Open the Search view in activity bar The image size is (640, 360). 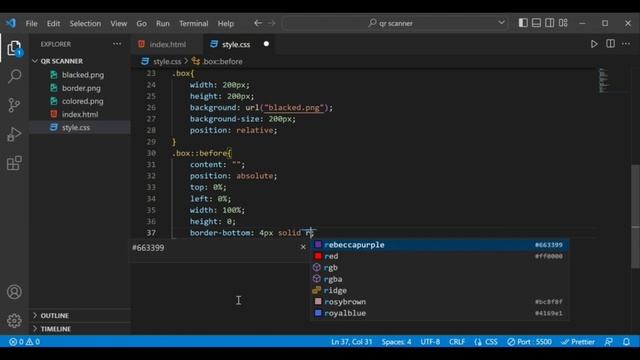(14, 76)
